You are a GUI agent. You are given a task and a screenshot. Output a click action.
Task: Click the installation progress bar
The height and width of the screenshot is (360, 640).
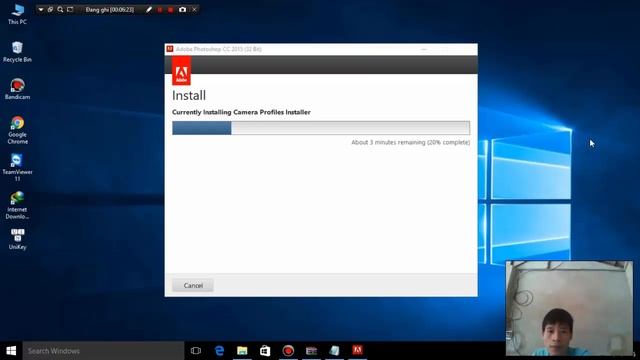pyautogui.click(x=321, y=128)
